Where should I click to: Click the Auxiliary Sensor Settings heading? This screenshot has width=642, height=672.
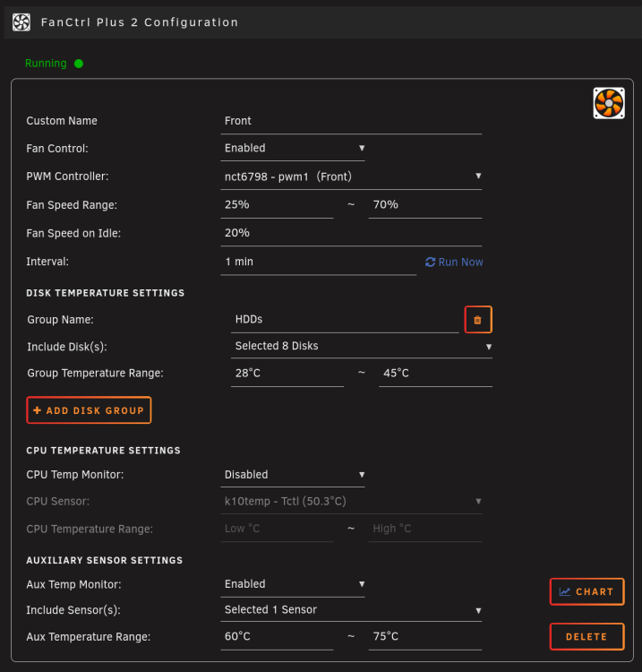point(105,561)
